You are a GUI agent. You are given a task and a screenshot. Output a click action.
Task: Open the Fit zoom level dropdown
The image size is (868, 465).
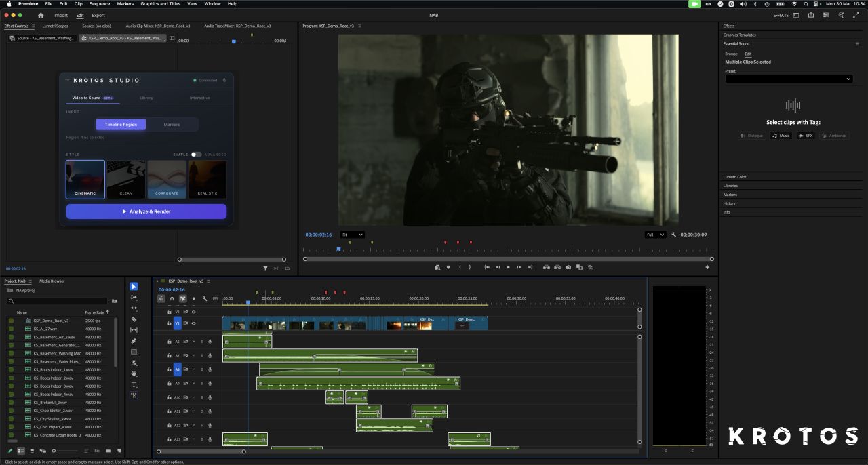click(x=352, y=235)
